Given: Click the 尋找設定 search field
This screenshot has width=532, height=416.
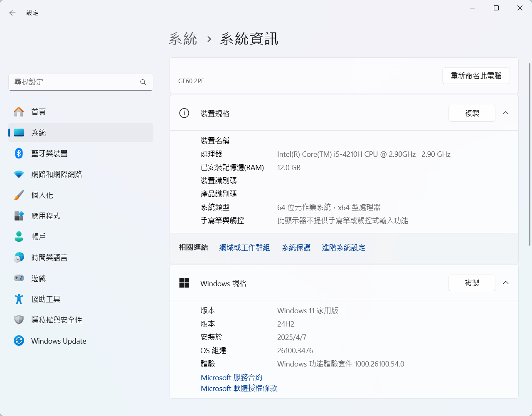Looking at the screenshot, I should [81, 82].
